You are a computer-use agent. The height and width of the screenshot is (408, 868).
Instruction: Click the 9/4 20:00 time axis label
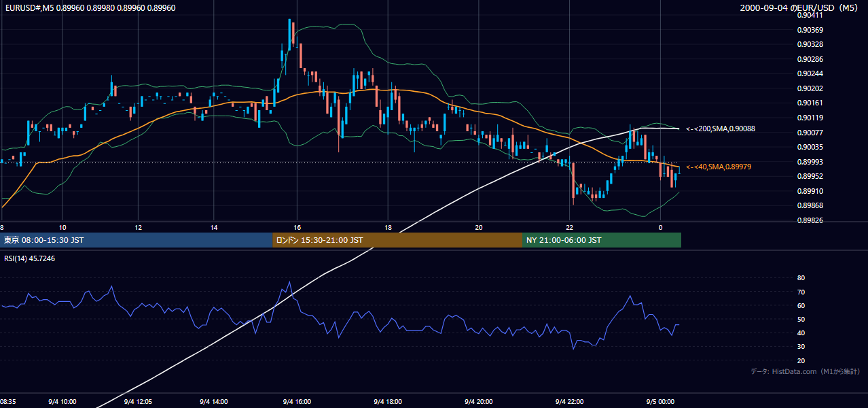[478, 401]
